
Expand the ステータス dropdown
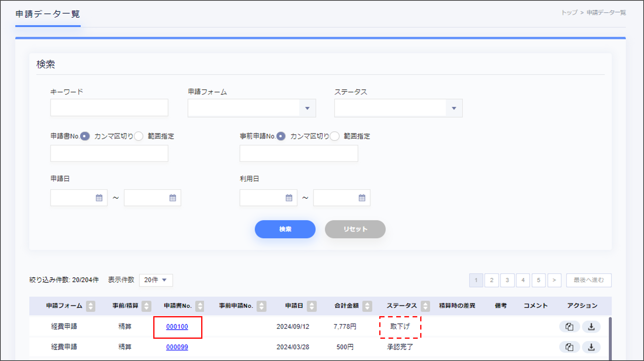pyautogui.click(x=454, y=108)
